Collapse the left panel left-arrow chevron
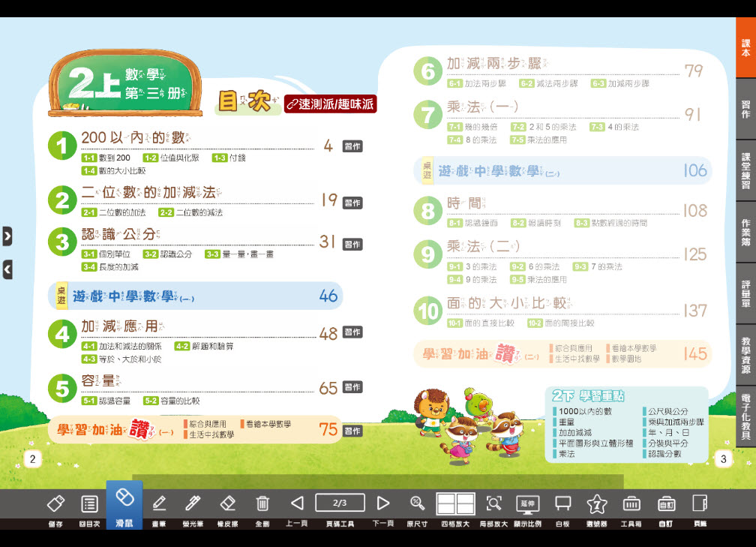The height and width of the screenshot is (547, 756). click(7, 269)
